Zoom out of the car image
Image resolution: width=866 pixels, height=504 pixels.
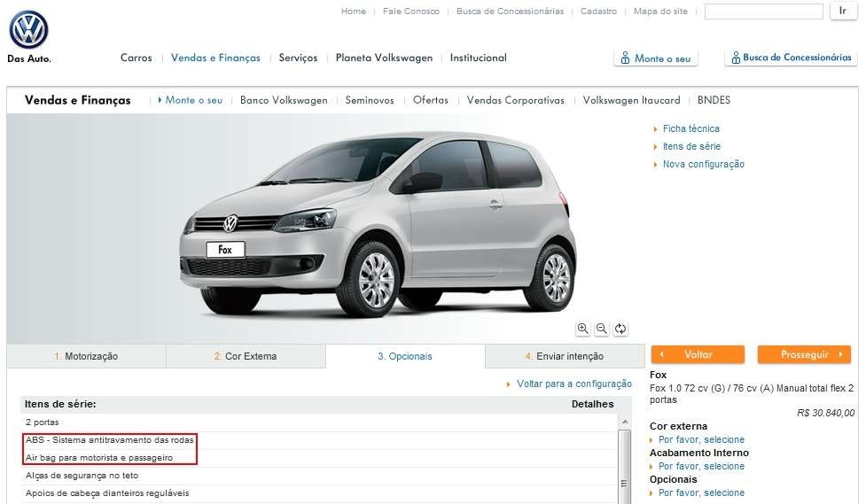point(602,329)
